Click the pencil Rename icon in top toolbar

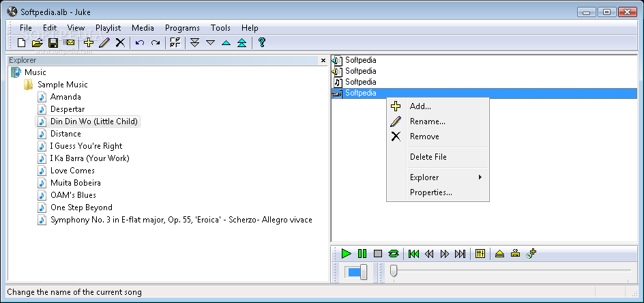coord(104,42)
